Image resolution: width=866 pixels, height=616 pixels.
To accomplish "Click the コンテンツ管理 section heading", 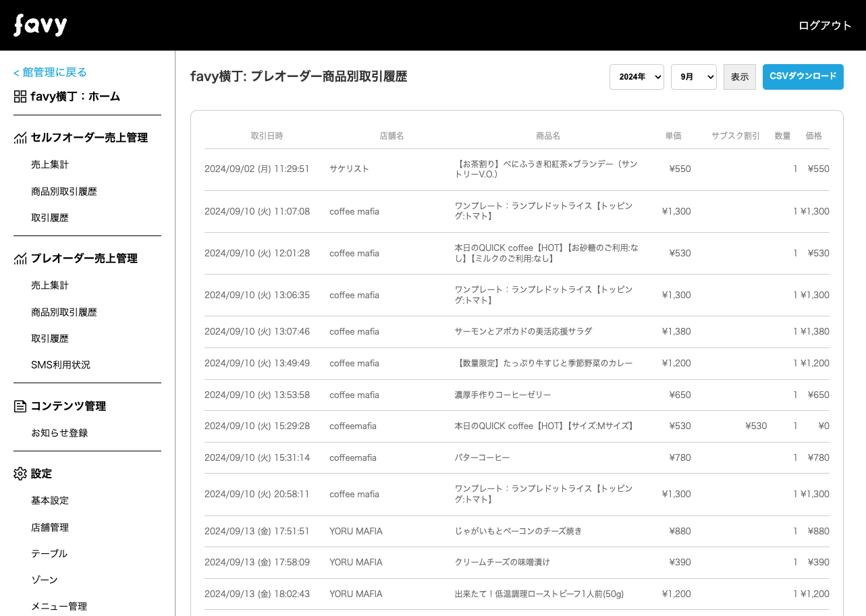I will [68, 406].
